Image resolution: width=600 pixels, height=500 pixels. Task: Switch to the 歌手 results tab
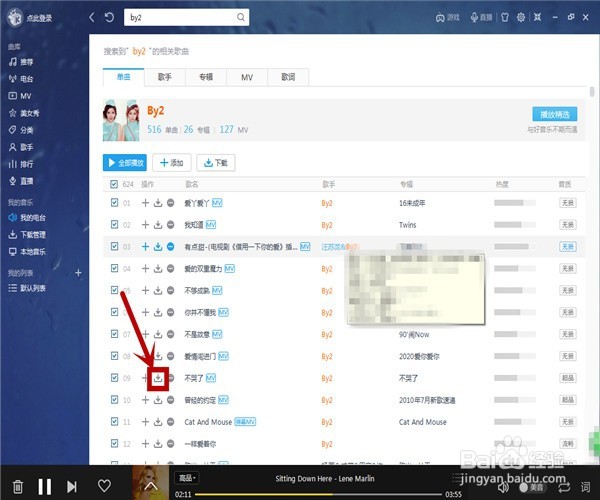pos(165,77)
